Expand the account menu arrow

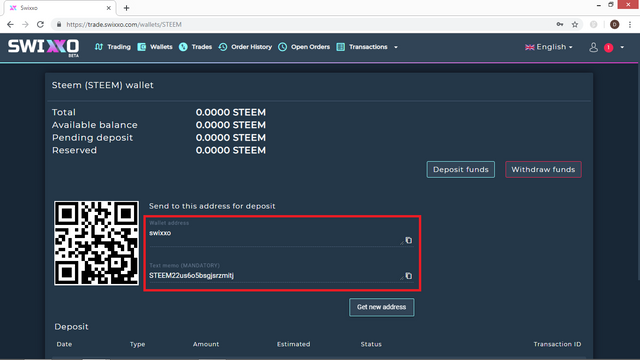(622, 47)
